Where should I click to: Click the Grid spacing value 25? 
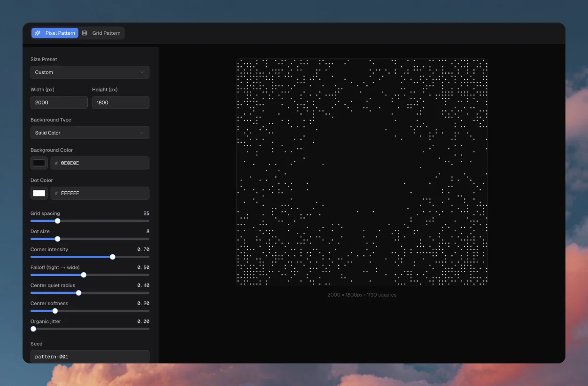(146, 213)
